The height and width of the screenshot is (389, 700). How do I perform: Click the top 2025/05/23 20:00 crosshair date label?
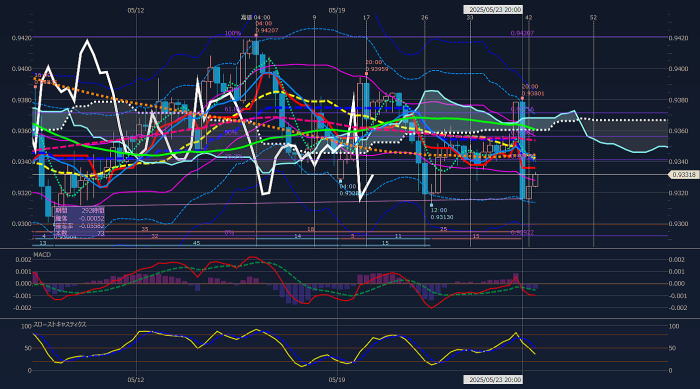(x=493, y=9)
